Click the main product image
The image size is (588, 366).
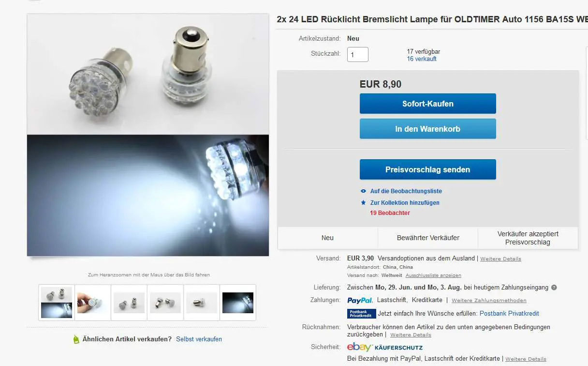tap(148, 135)
